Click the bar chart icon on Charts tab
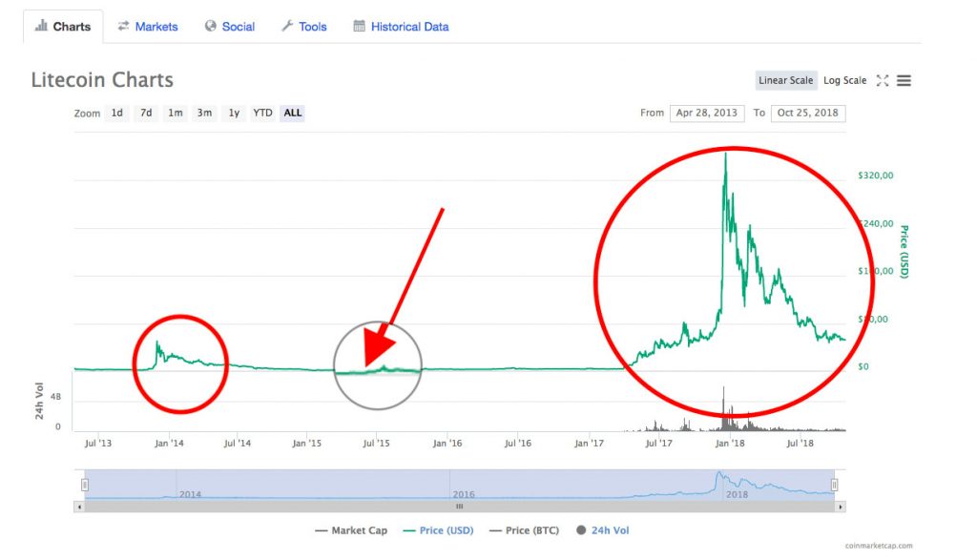The width and height of the screenshot is (977, 560). 41,26
